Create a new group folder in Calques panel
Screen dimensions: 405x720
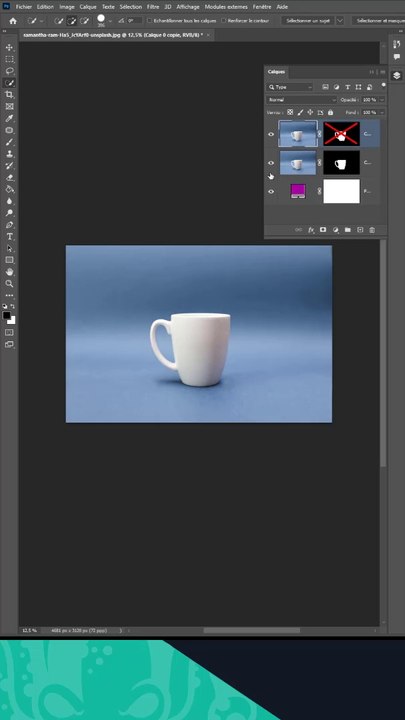[x=348, y=230]
